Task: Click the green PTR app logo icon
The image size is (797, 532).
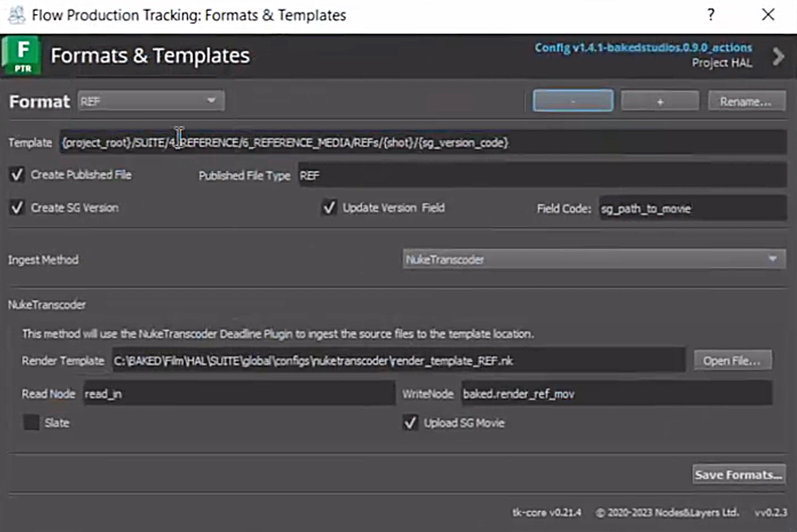Action: pos(22,56)
